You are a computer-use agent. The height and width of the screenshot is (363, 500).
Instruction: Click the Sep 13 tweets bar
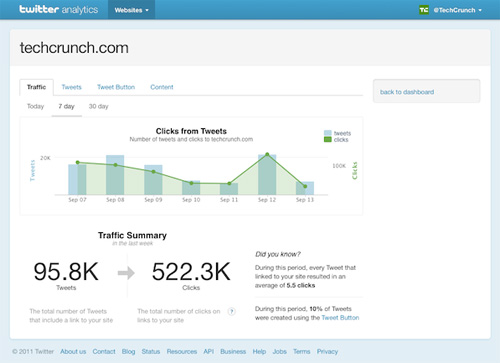(x=305, y=188)
